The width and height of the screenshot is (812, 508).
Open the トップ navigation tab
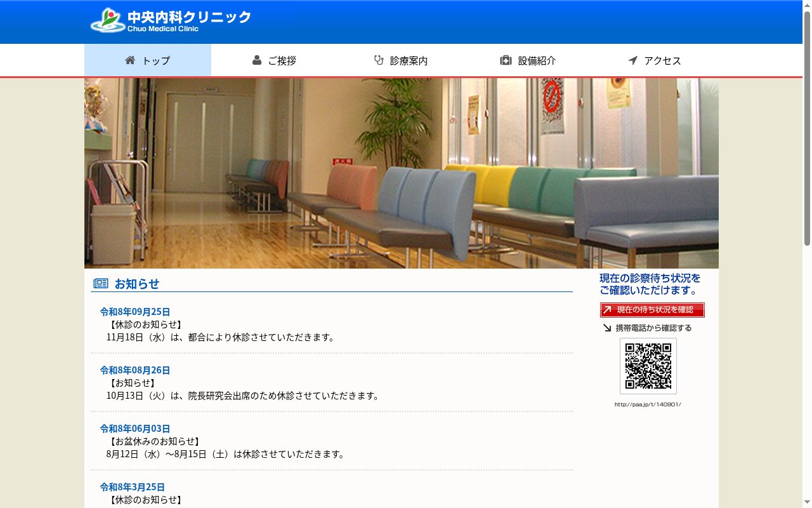coord(148,60)
